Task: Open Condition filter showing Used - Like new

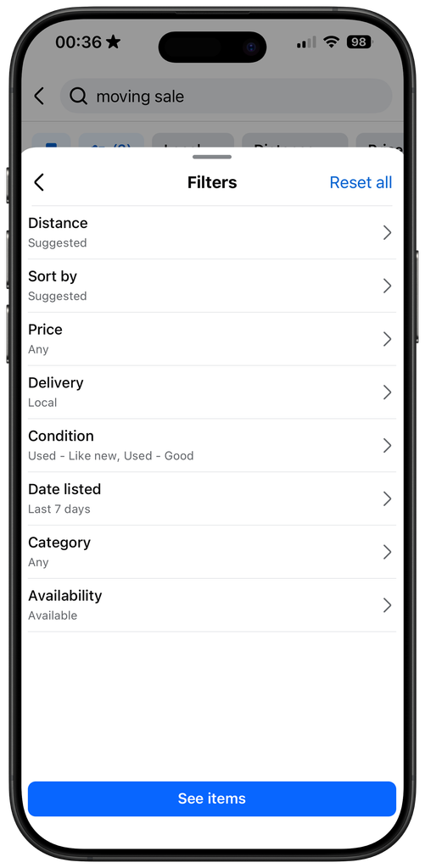Action: pos(212,445)
